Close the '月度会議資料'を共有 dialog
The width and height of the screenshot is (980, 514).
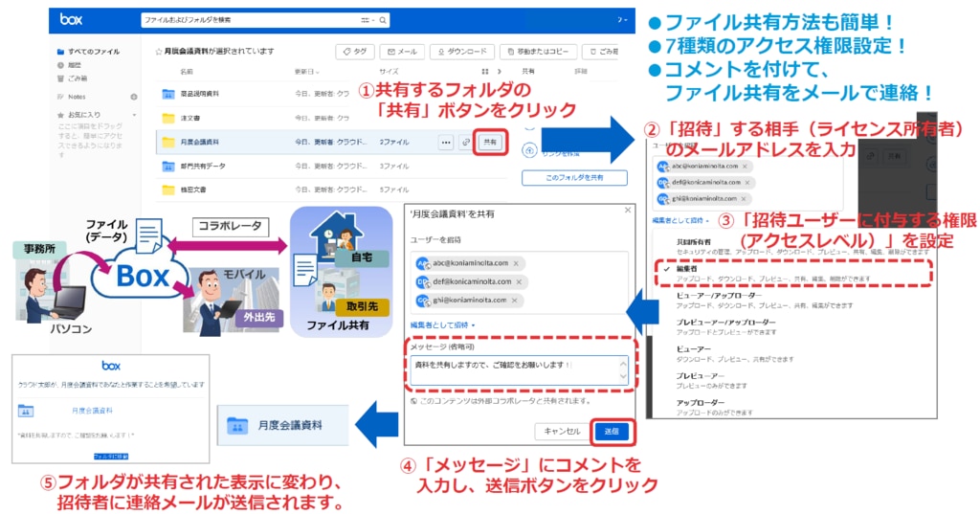coord(628,211)
